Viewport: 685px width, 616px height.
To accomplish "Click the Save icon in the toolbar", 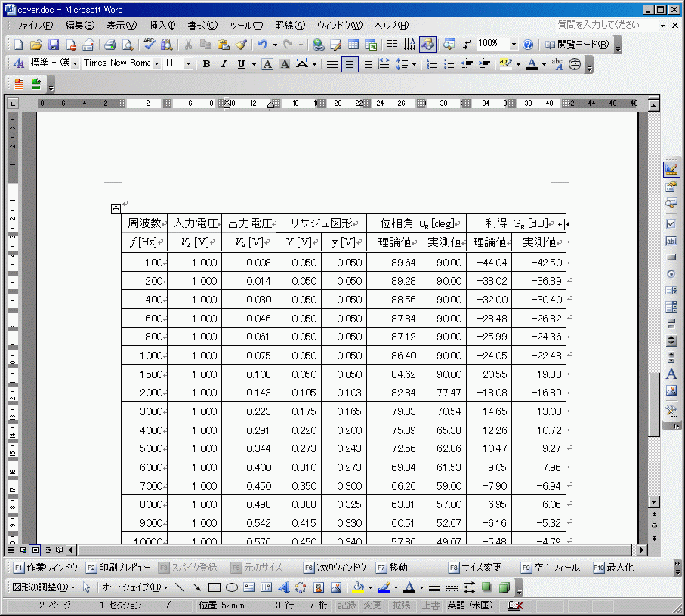I will point(54,45).
